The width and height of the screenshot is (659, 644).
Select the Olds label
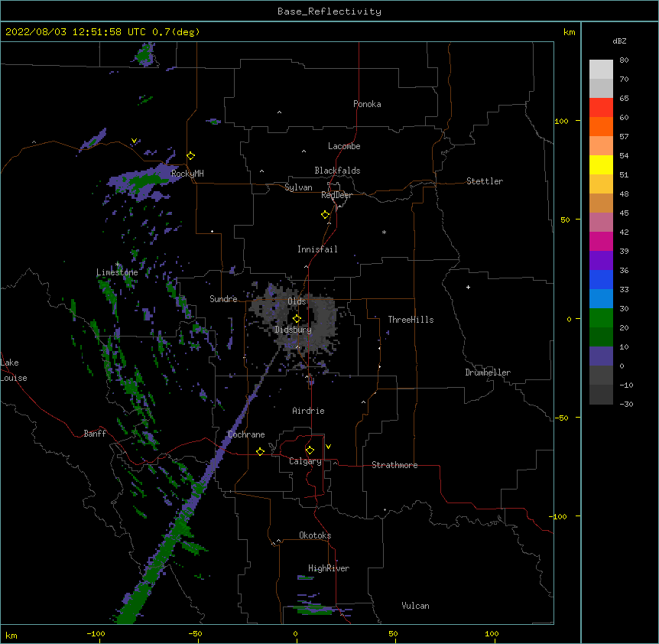click(297, 301)
